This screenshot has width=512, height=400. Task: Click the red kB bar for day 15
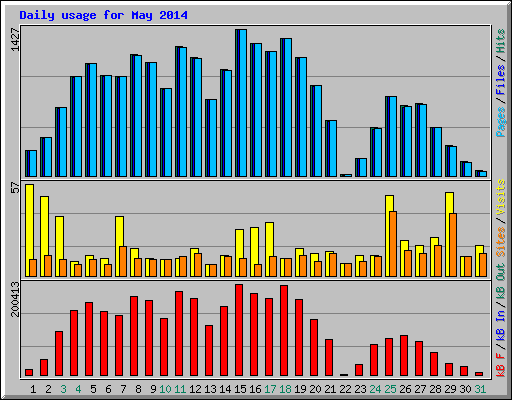tap(239, 330)
